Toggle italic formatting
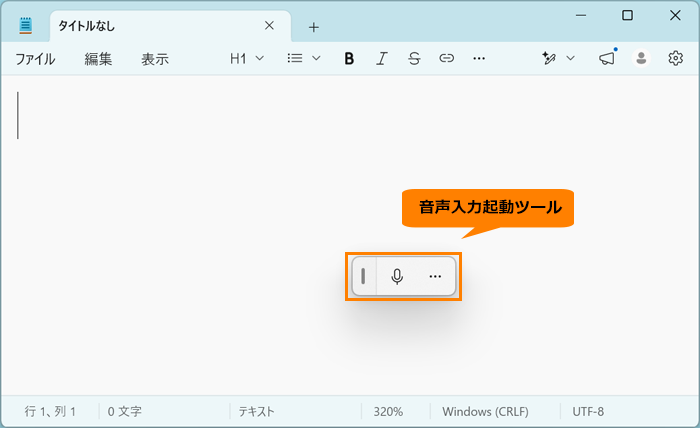 click(382, 58)
